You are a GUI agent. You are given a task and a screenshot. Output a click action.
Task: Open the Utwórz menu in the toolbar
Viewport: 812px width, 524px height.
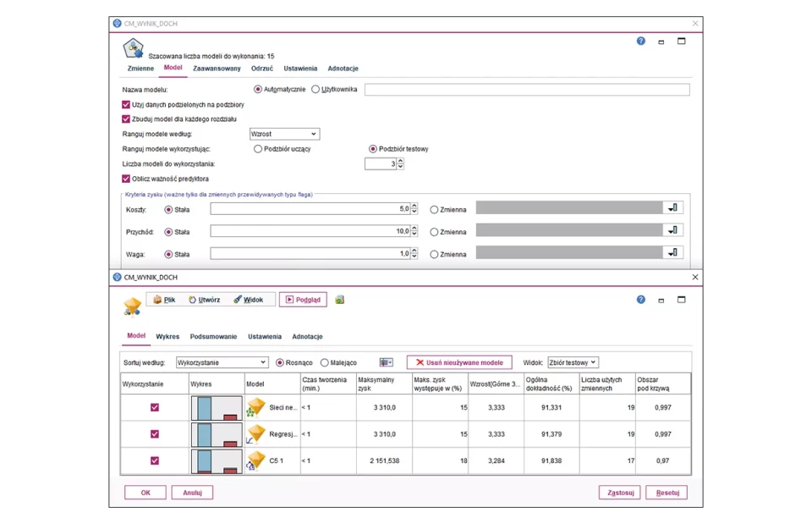coord(204,300)
